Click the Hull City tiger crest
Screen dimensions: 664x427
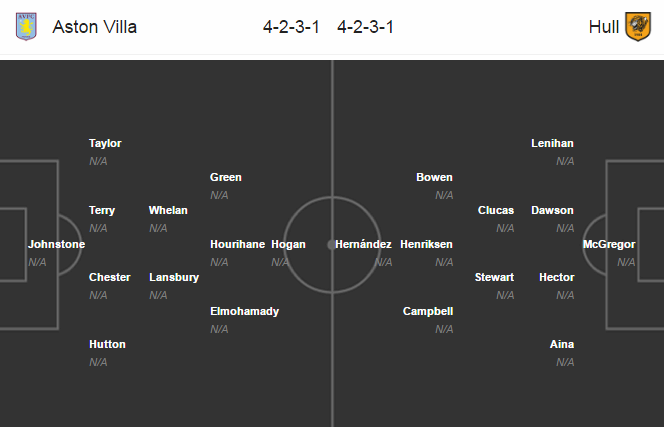(638, 27)
